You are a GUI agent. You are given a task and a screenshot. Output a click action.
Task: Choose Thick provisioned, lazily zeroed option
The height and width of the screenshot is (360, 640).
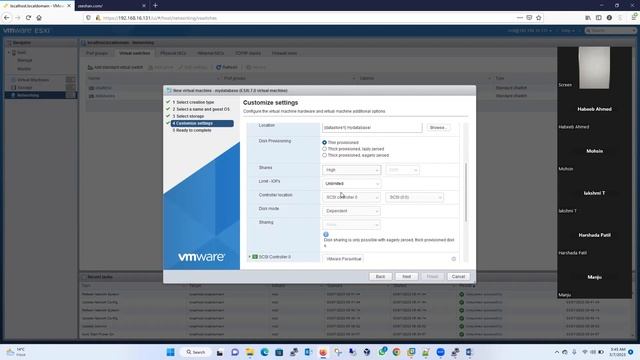click(324, 149)
